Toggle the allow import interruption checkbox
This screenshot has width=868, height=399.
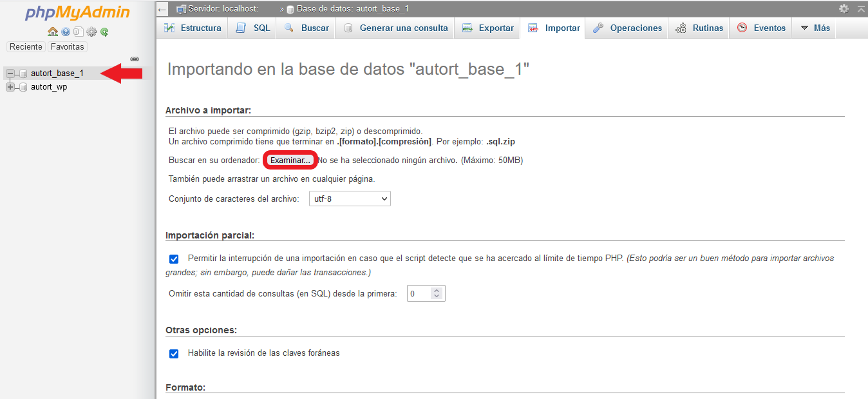pos(174,258)
